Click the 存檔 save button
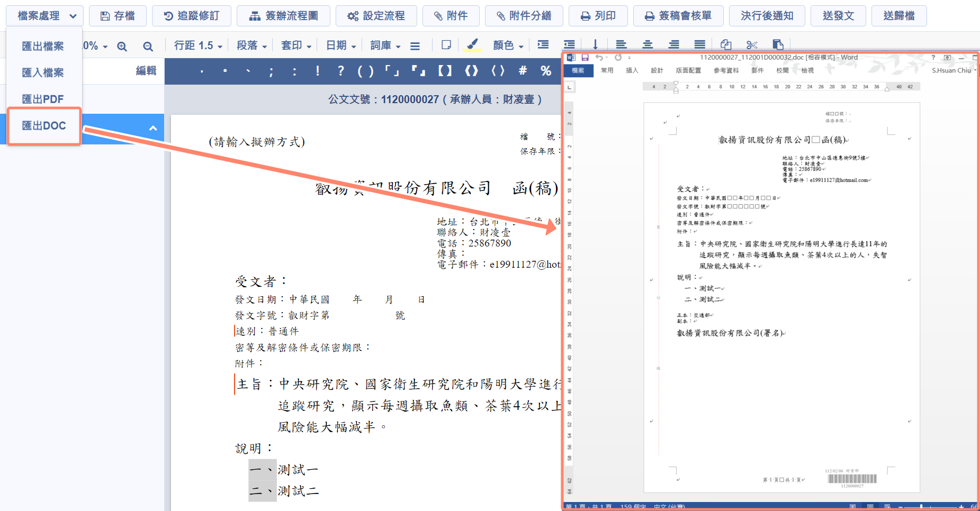The width and height of the screenshot is (980, 511). tap(118, 16)
